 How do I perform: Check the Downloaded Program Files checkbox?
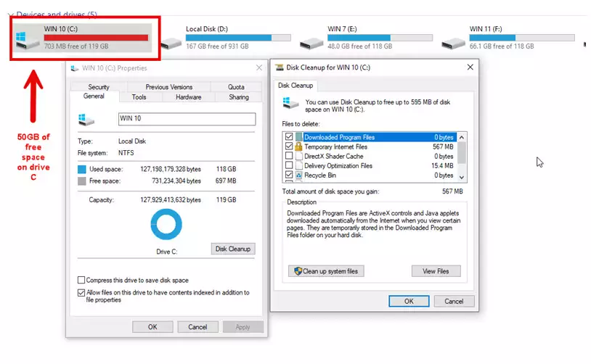pos(289,136)
